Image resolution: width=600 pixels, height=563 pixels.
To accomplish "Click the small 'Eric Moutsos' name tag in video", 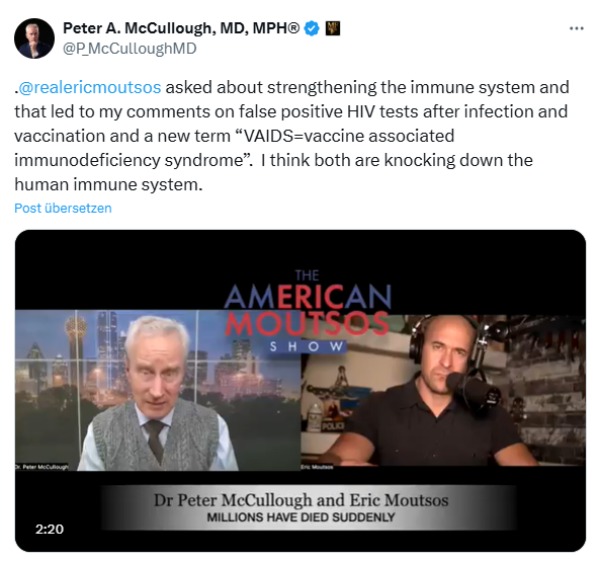I will pos(317,467).
